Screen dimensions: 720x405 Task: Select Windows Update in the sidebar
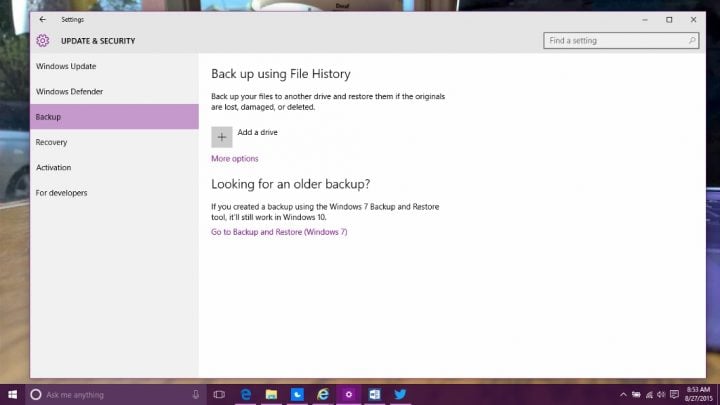coord(114,66)
